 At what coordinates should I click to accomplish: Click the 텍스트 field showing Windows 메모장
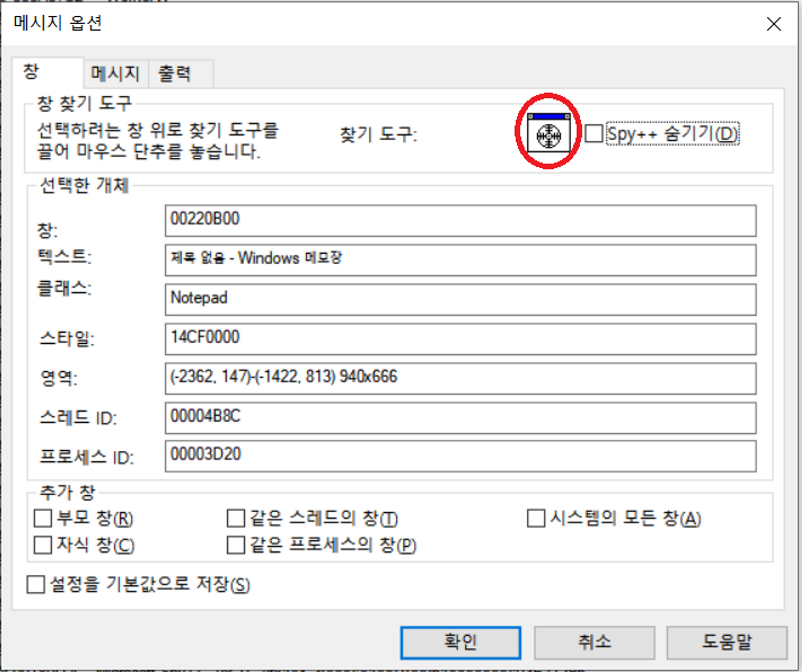click(x=460, y=260)
